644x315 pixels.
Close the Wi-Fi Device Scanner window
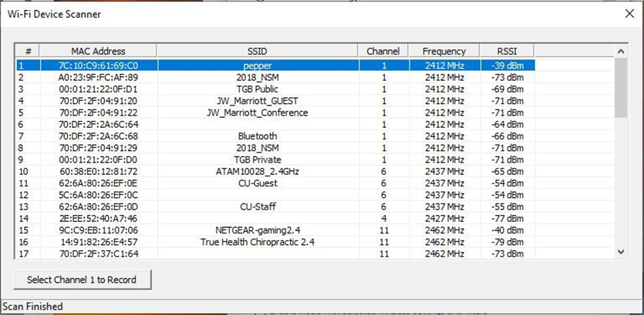pos(629,14)
